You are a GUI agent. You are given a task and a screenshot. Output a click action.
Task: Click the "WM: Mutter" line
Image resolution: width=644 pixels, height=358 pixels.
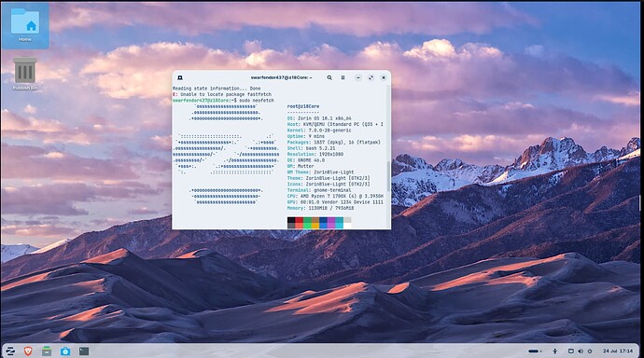(301, 166)
